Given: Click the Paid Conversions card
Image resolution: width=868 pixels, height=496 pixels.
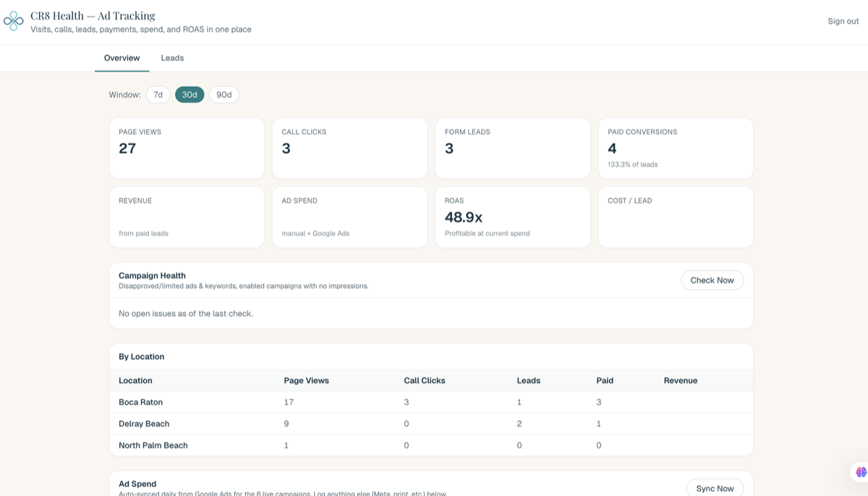Looking at the screenshot, I should [676, 148].
